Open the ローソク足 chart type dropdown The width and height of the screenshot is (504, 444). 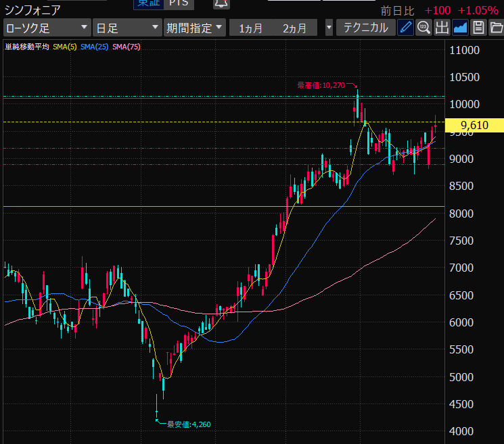[47, 28]
